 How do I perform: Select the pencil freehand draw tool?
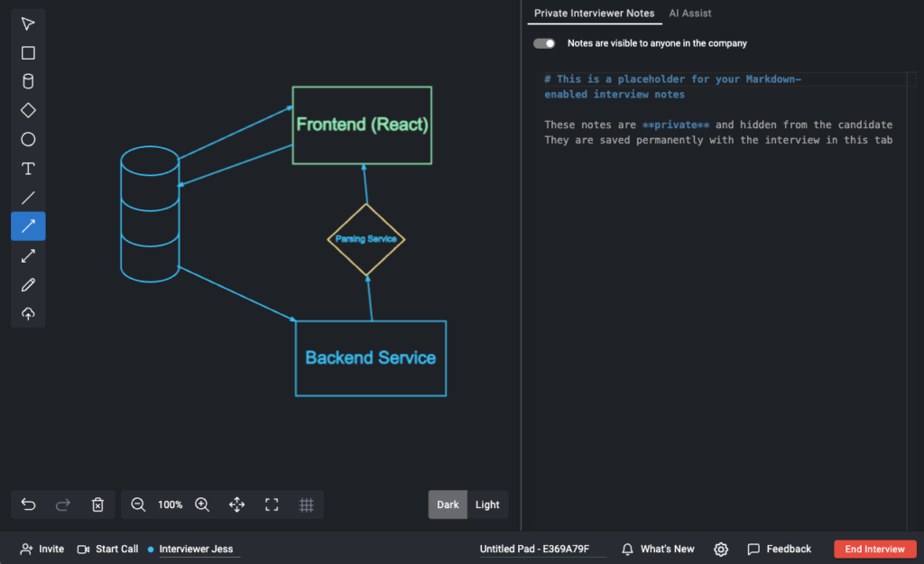[x=28, y=285]
